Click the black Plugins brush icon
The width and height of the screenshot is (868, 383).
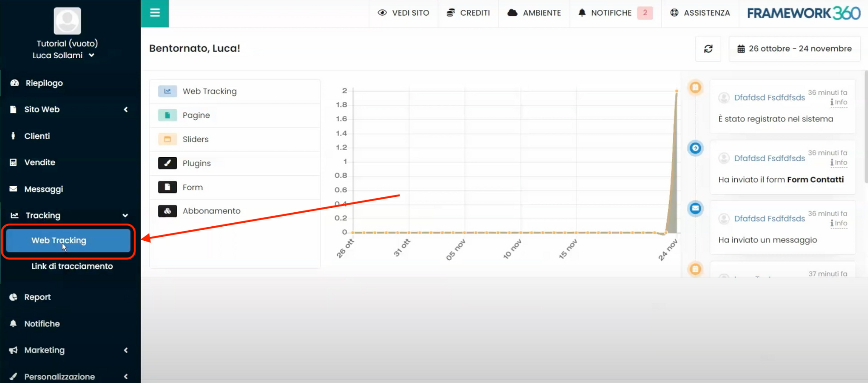167,163
